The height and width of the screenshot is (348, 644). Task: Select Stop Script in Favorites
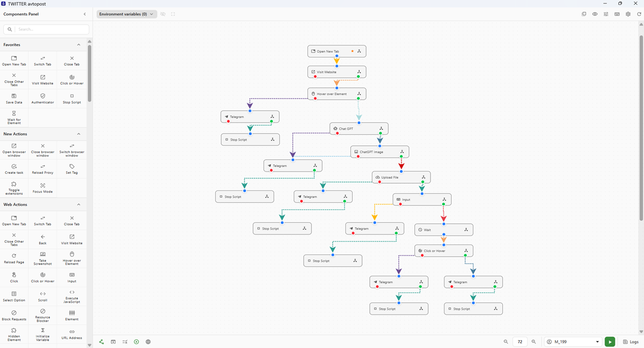point(72,99)
